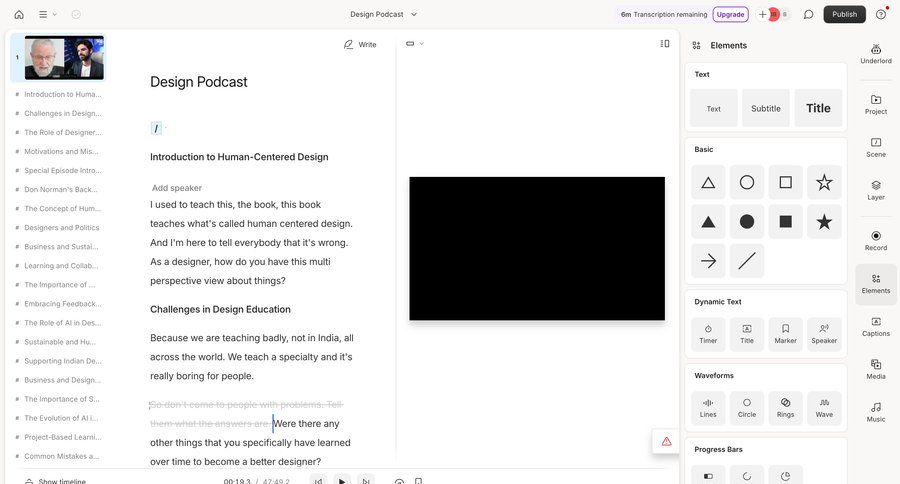Image resolution: width=900 pixels, height=484 pixels.
Task: Open the hamburger menu dropdown
Action: tap(47, 14)
